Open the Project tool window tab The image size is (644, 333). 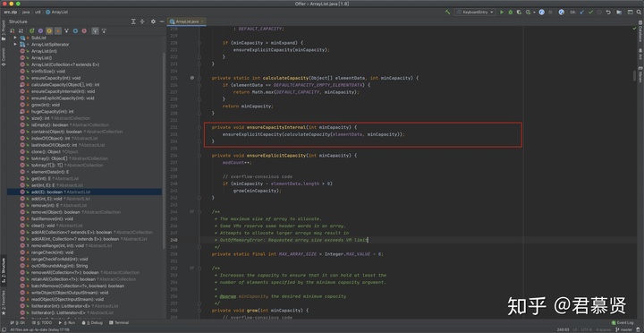4,30
